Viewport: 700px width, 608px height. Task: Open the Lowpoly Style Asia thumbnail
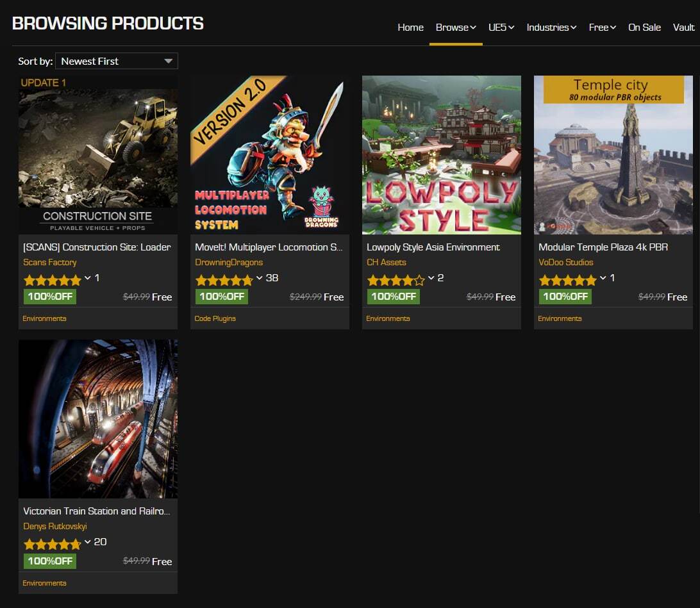442,154
